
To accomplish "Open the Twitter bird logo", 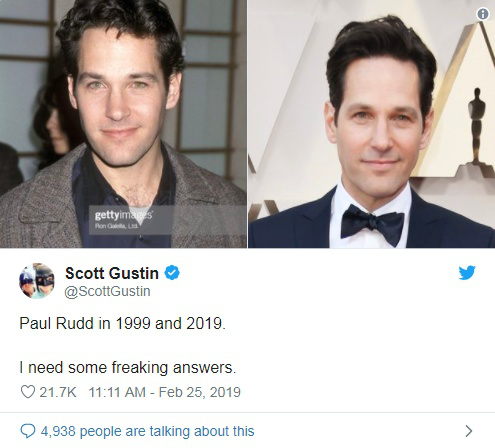I will 467,273.
